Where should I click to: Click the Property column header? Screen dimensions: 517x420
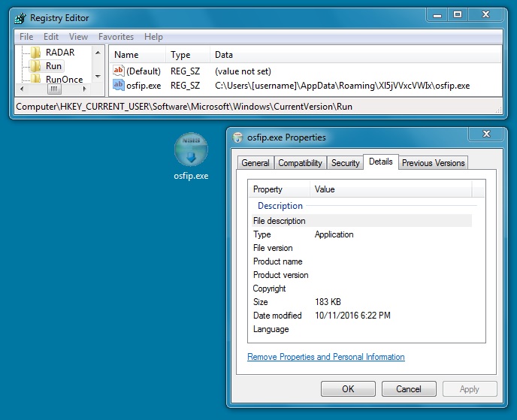point(279,189)
